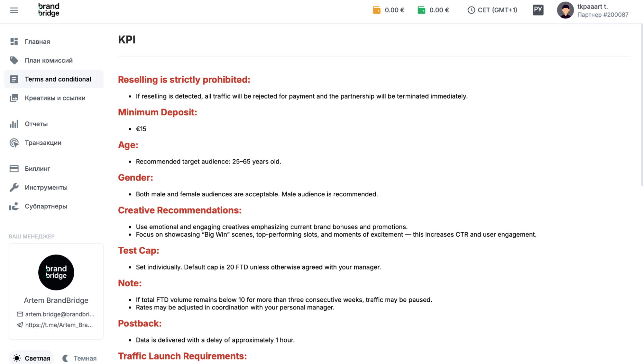Viewport: 643px width, 364px height.
Task: Click the Test Cap heading
Action: (x=139, y=251)
